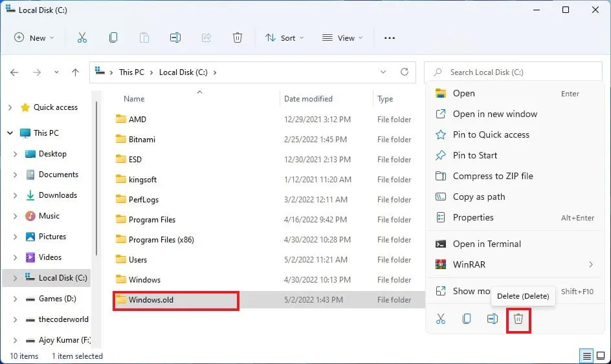The image size is (611, 364).
Task: Click the Copy icon in the context menu
Action: click(467, 319)
